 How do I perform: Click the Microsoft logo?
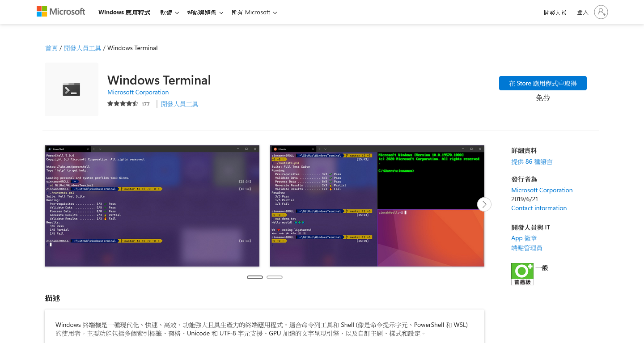tap(61, 12)
